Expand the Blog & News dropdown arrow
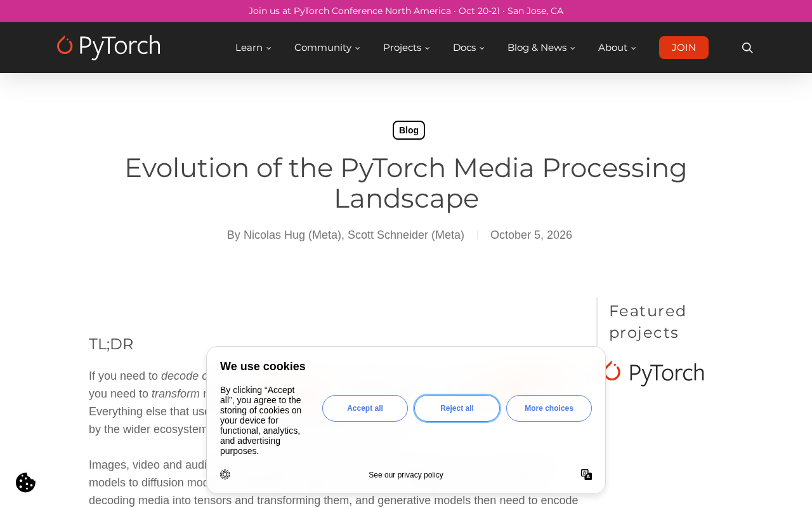Screen dimensions: 812x508 pos(572,48)
